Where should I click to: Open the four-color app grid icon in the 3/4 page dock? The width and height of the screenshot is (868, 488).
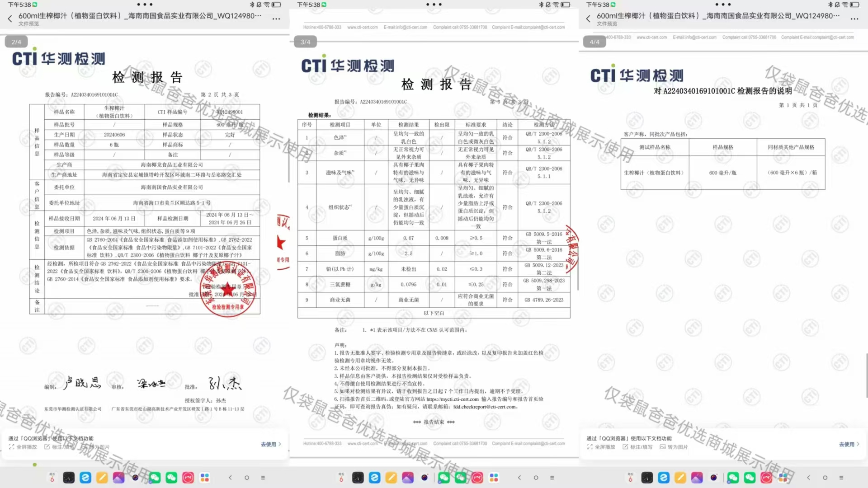[494, 478]
